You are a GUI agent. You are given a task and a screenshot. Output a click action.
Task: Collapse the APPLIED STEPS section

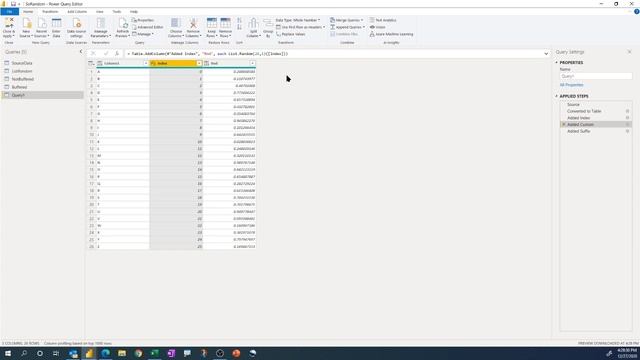point(556,96)
